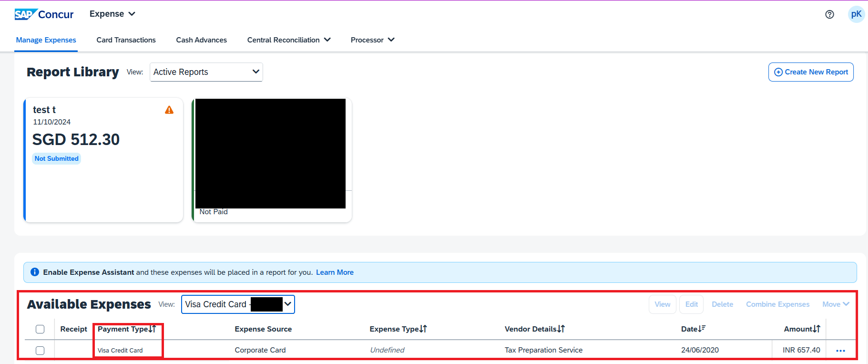Click the Delete expense button
Image resolution: width=868 pixels, height=364 pixels.
[723, 304]
